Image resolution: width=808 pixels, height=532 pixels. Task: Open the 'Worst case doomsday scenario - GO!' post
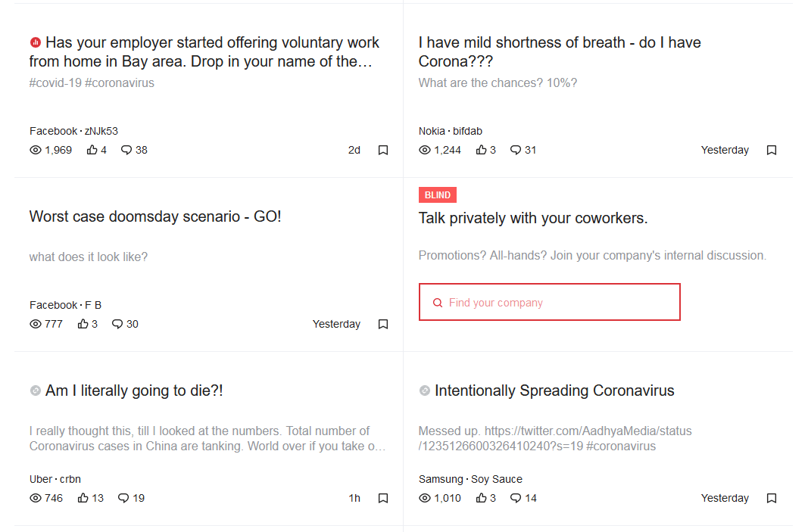pos(155,216)
